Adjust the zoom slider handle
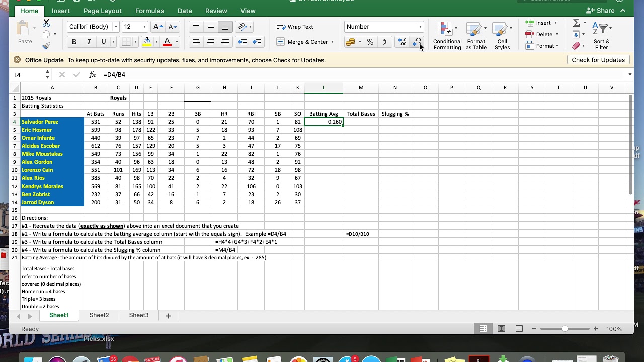 [x=565, y=329]
